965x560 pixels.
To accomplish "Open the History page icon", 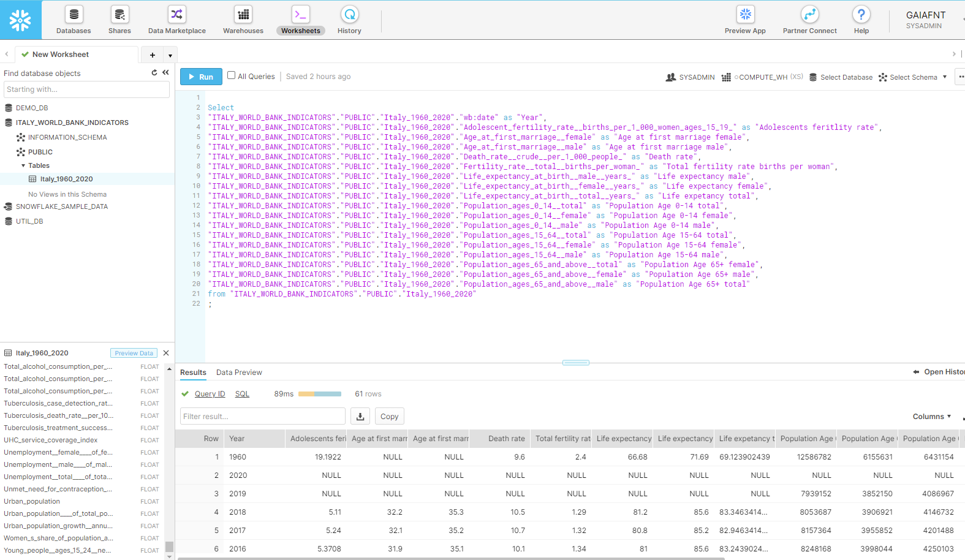I will point(349,14).
